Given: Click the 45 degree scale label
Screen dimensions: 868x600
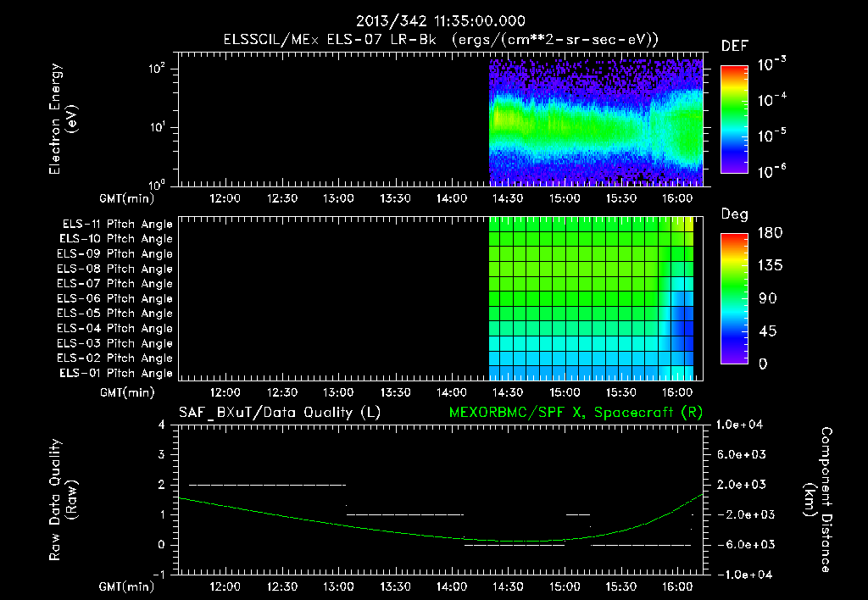Looking at the screenshot, I should point(768,331).
